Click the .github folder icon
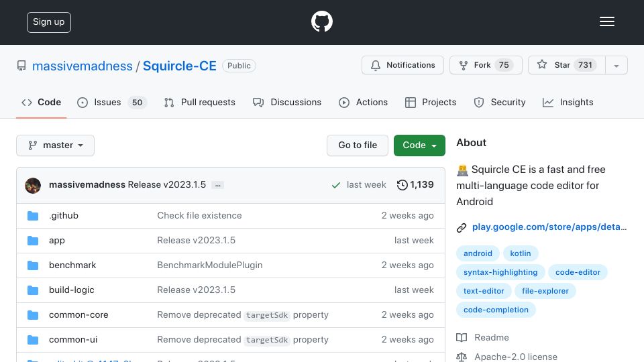This screenshot has width=644, height=362. pos(33,216)
